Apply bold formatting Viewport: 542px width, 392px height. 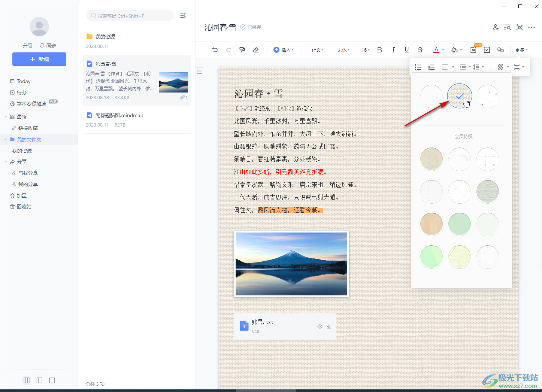[379, 50]
